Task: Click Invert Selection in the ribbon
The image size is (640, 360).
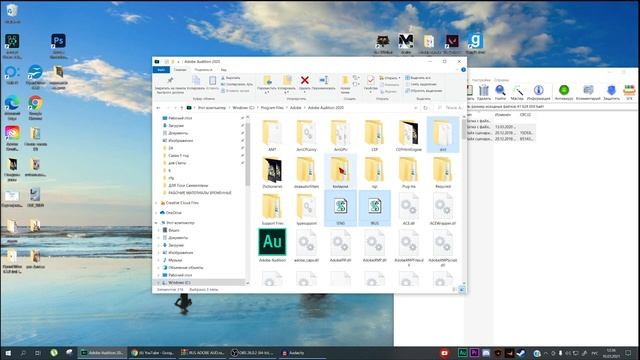Action: [x=424, y=91]
